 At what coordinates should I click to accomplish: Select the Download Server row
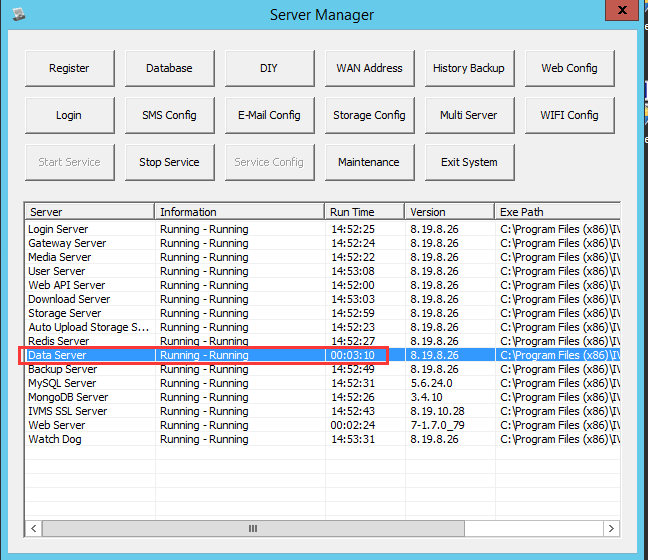pos(322,300)
